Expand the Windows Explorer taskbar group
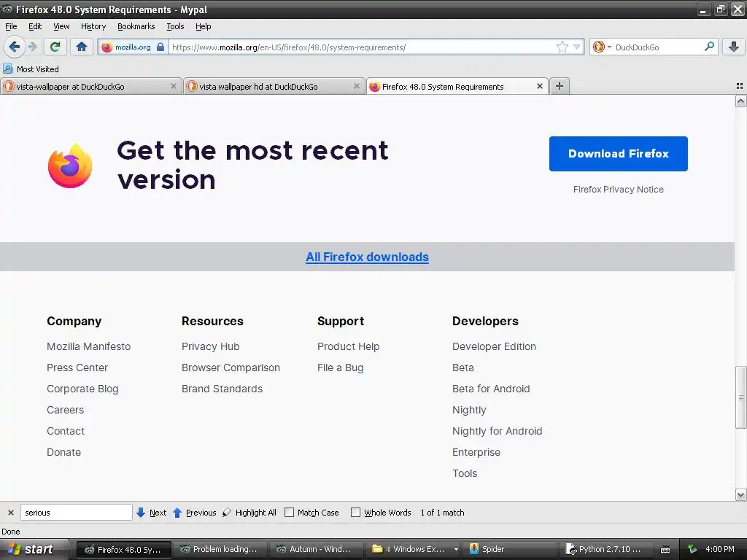Viewport: 747px width, 560px height. (x=456, y=549)
